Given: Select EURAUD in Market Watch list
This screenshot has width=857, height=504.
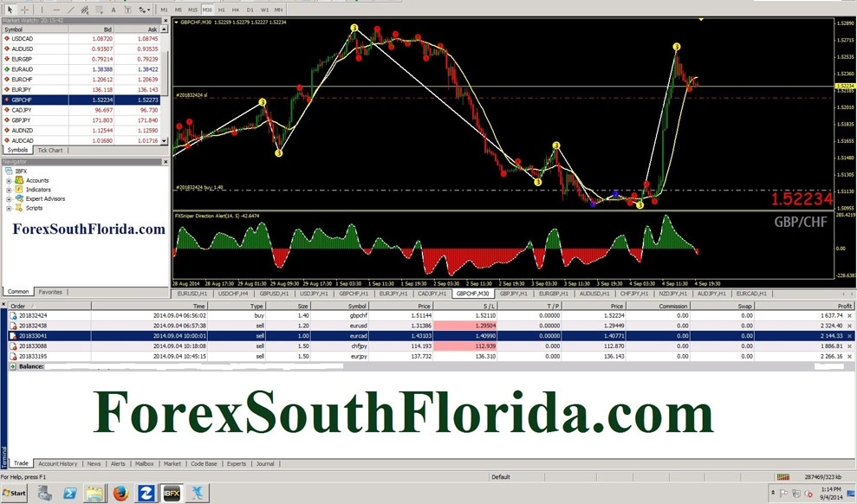Looking at the screenshot, I should [x=23, y=69].
